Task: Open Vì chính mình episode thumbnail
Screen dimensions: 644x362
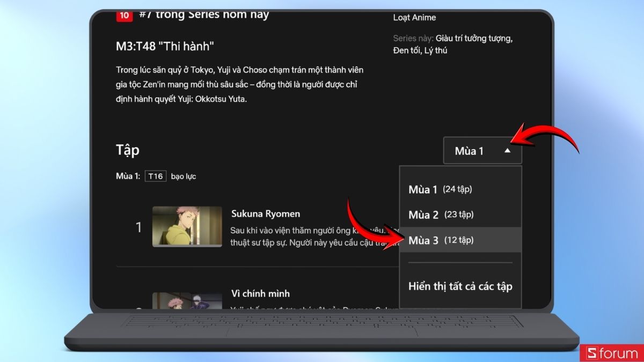Action: (187, 301)
